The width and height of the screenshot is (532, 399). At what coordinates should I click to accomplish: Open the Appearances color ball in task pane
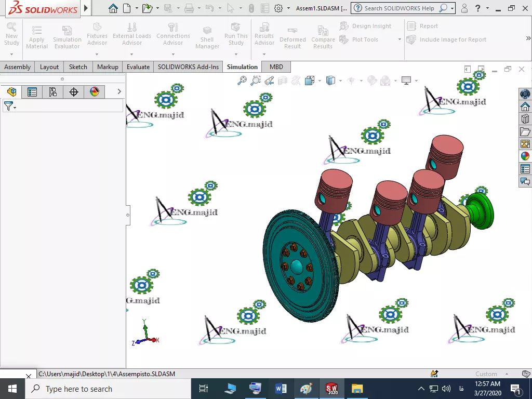click(x=525, y=156)
